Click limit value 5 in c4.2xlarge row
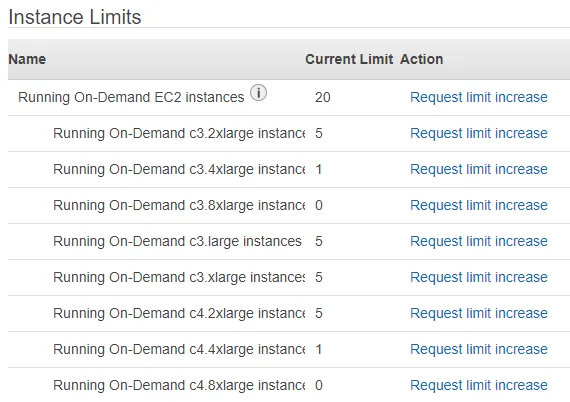The height and width of the screenshot is (402, 570). pyautogui.click(x=319, y=313)
